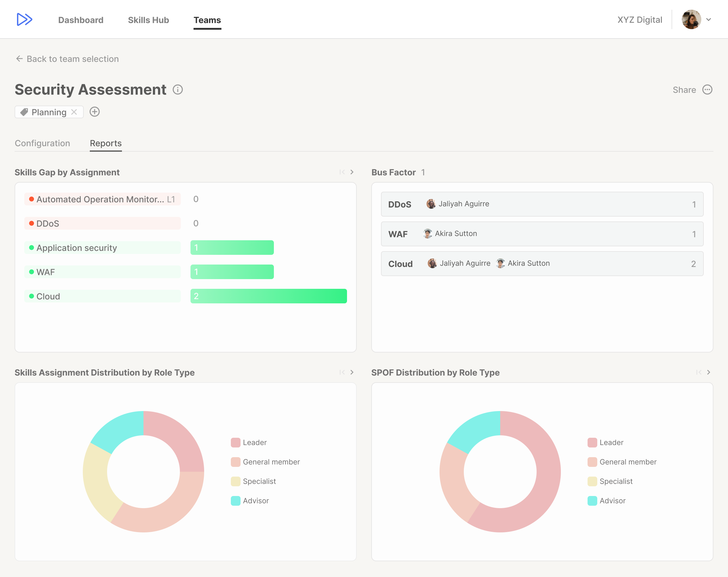Expand the user account dropdown chevron
Viewport: 728px width, 577px height.
coord(709,20)
